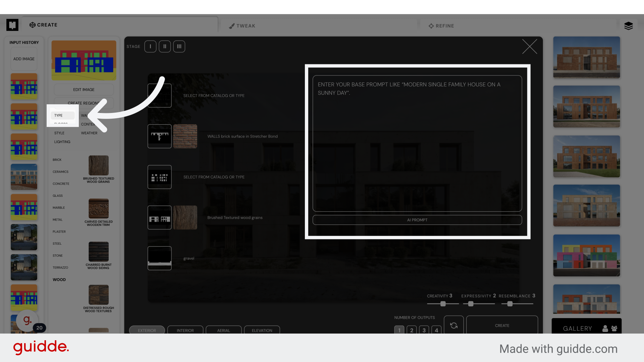Click EDIT IMAGE button
This screenshot has height=362, width=644.
[x=84, y=89]
